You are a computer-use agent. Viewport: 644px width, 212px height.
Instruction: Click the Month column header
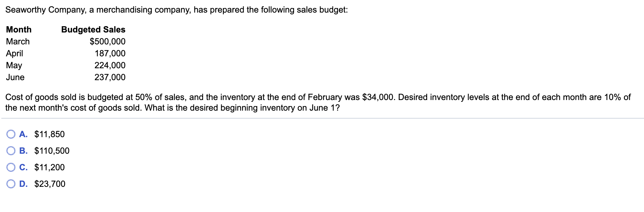pos(19,29)
